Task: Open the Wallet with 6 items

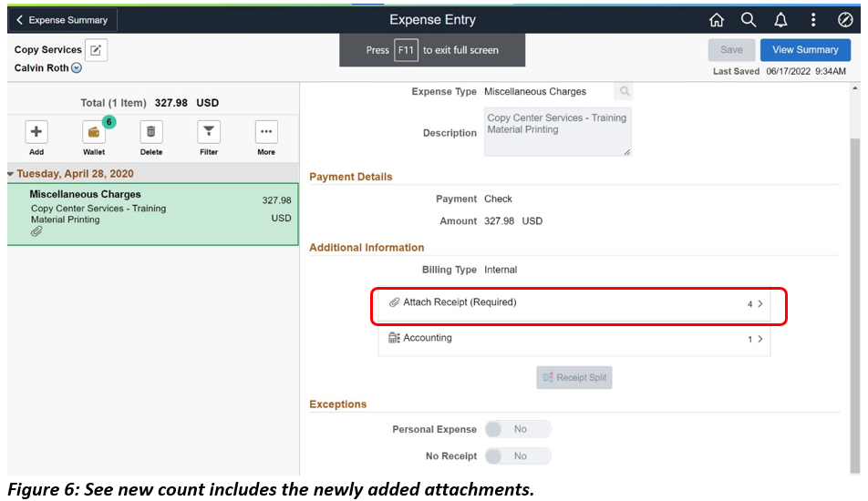Action: pyautogui.click(x=94, y=132)
